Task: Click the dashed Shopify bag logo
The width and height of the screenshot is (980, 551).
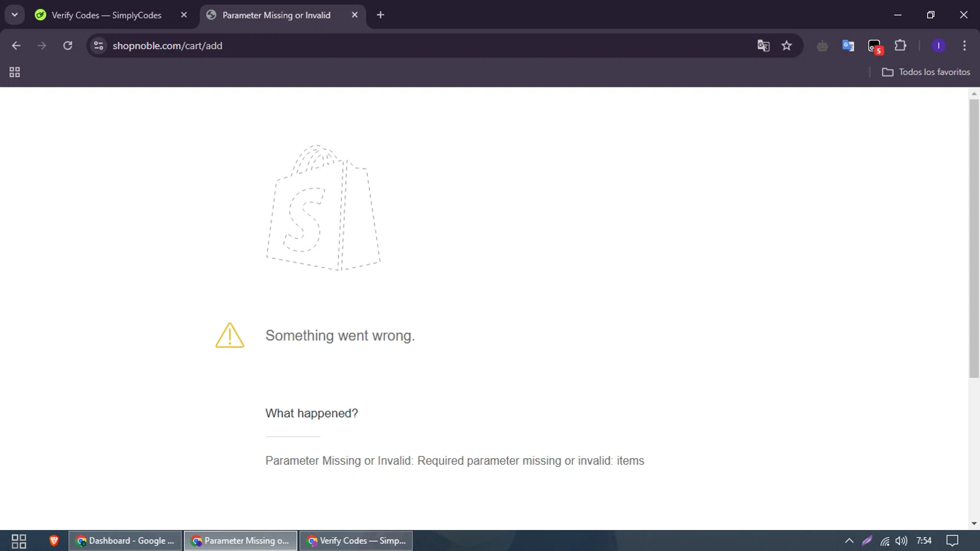Action: click(x=323, y=208)
